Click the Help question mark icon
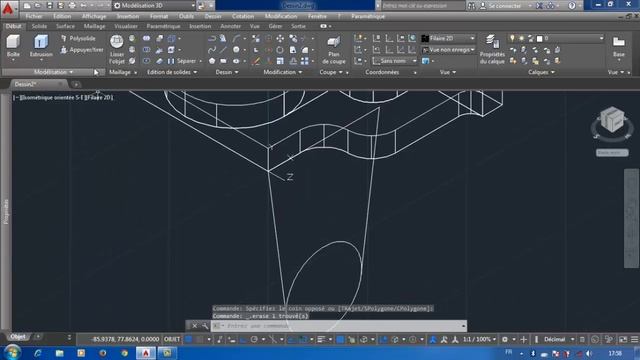This screenshot has height=360, width=640. tap(572, 6)
